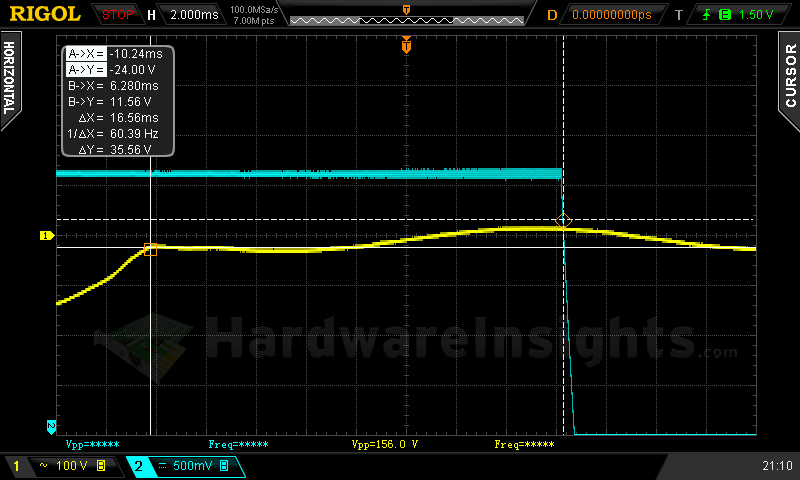Viewport: 800px width, 480px height.
Task: Toggle the STOP run status indicator
Action: 118,14
